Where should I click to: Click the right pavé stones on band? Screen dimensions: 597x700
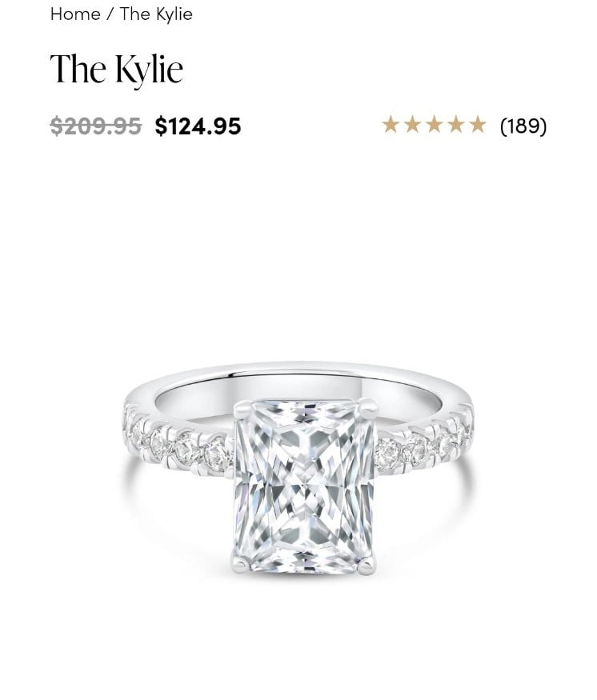[x=423, y=443]
